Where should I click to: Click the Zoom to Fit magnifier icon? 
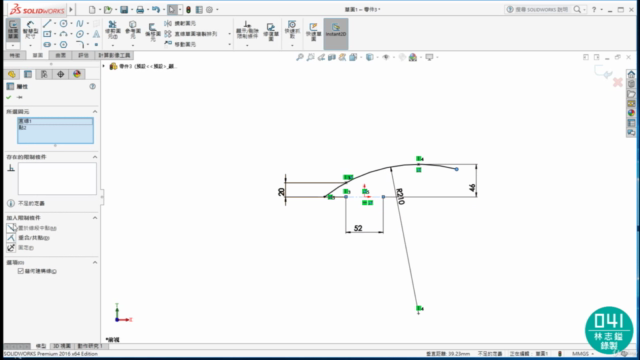300,57
